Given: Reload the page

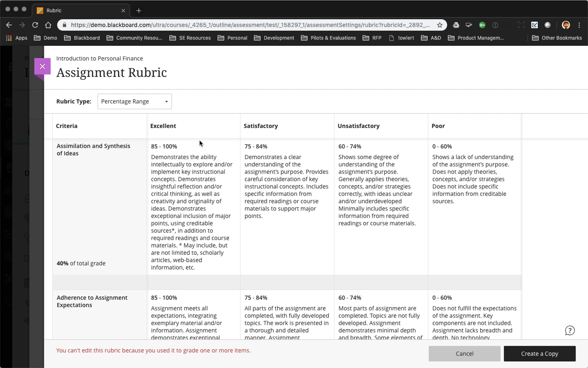Looking at the screenshot, I should 35,25.
